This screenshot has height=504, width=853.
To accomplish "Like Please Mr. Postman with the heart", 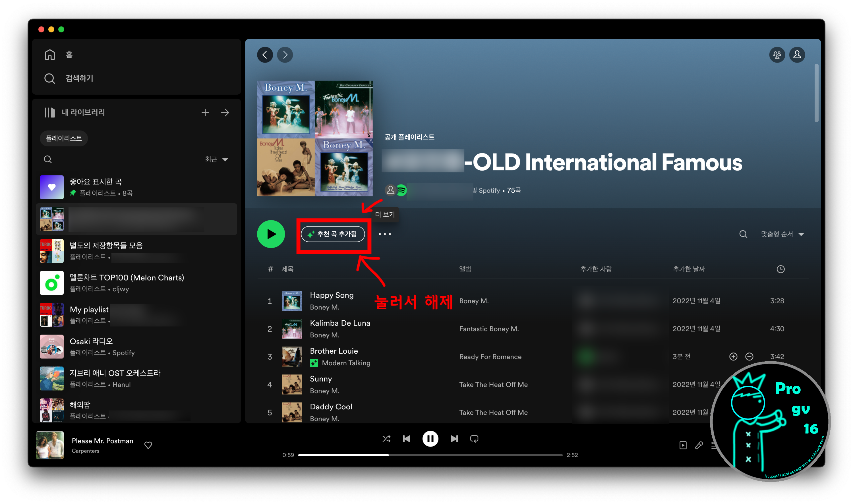I will [x=148, y=445].
